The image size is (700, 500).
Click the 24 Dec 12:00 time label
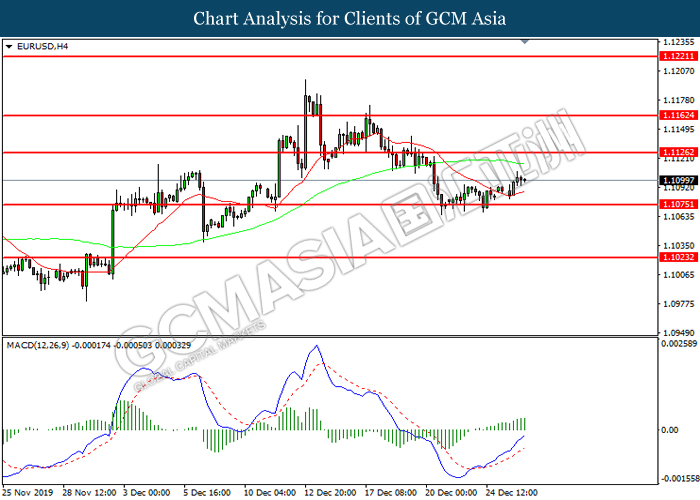[512, 493]
